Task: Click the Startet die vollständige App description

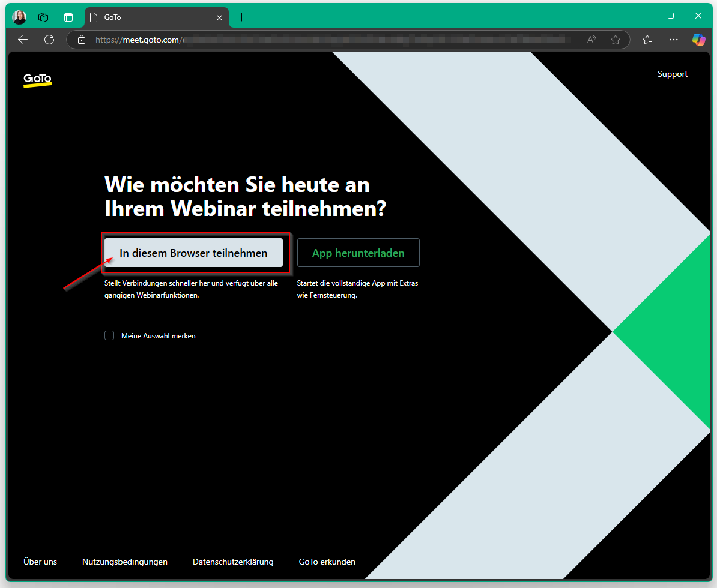Action: click(357, 289)
